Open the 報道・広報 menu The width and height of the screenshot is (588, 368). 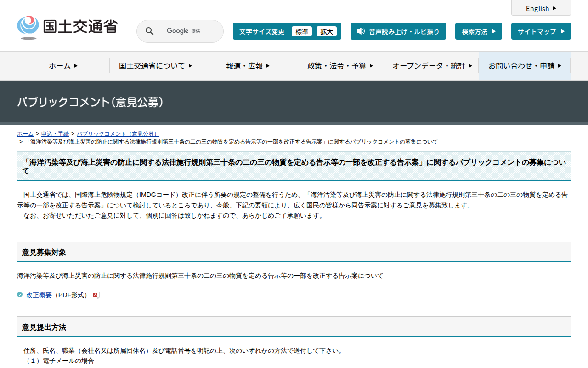(248, 66)
